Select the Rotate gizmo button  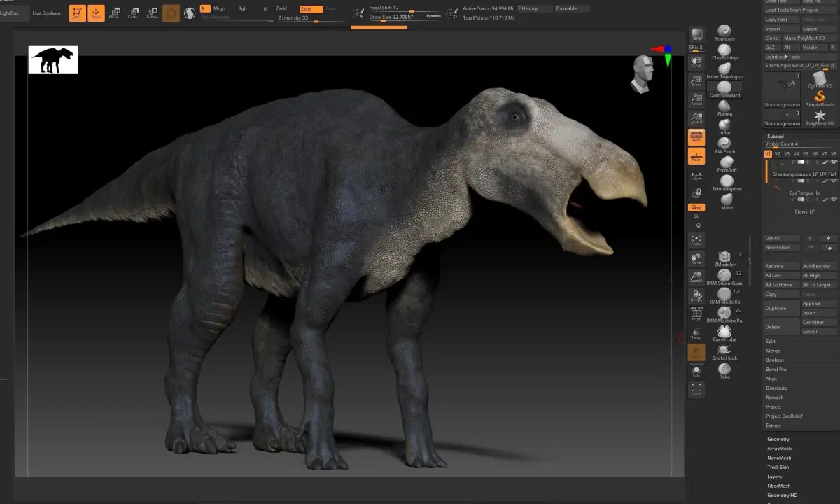152,13
